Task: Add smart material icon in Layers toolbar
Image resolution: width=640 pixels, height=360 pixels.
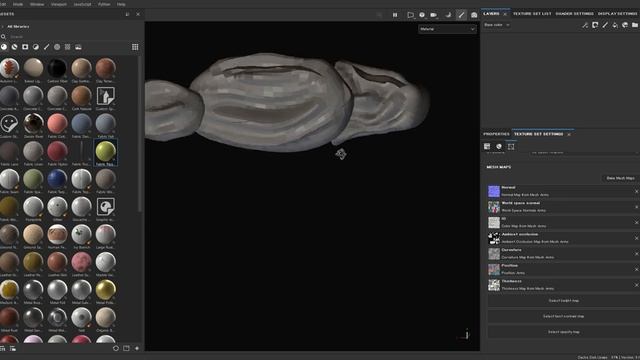Action: tap(625, 25)
